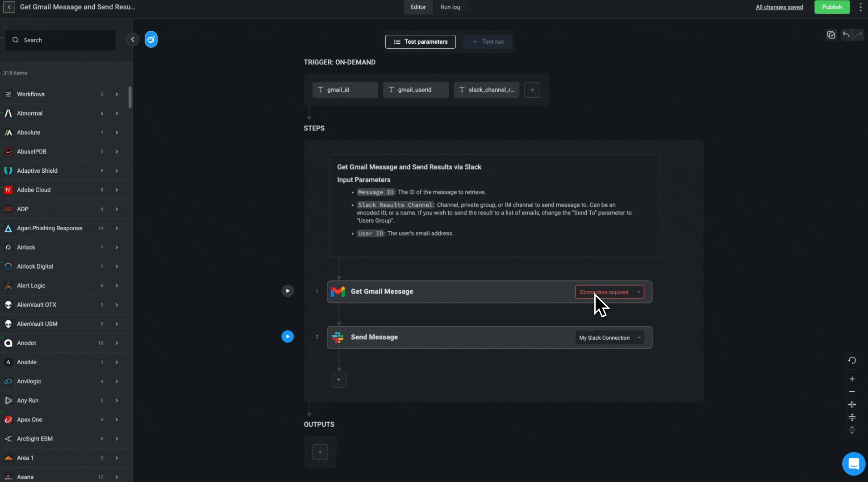Collapse the sidebar with the chevron button

[x=133, y=40]
